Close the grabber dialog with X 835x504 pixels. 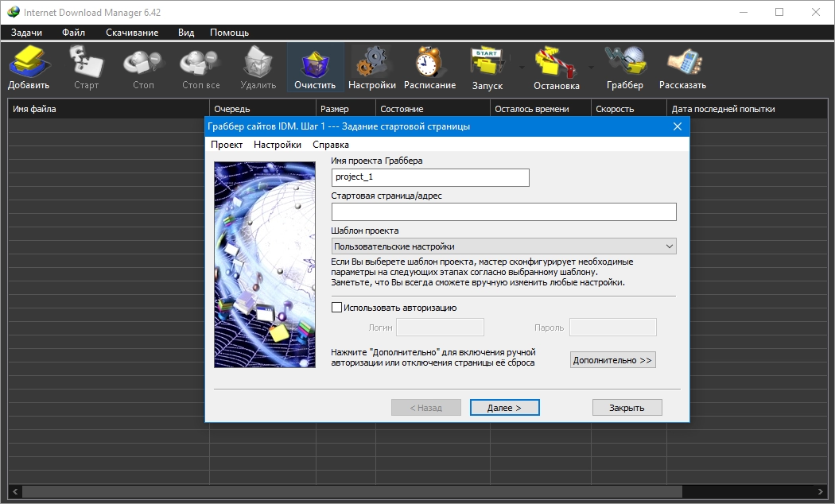(x=678, y=126)
